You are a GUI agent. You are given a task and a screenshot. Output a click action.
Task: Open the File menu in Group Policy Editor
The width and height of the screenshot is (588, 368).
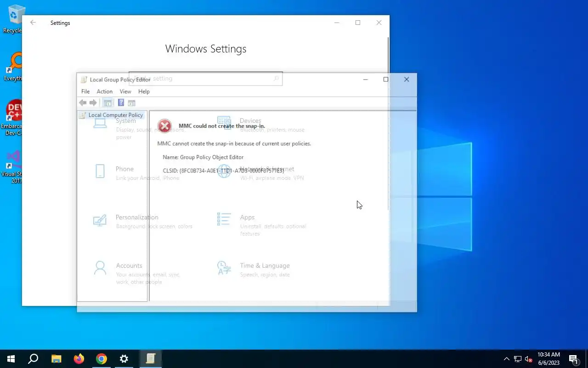point(85,92)
